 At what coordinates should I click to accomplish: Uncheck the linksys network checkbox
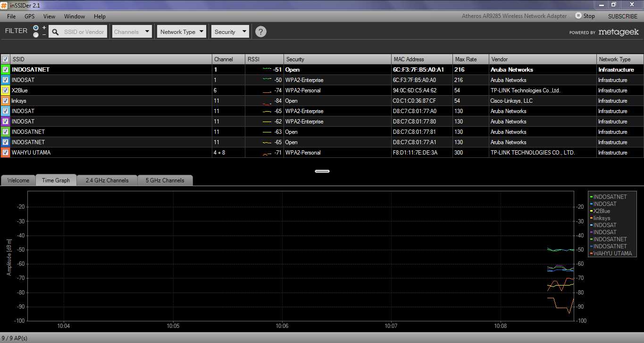[5, 101]
